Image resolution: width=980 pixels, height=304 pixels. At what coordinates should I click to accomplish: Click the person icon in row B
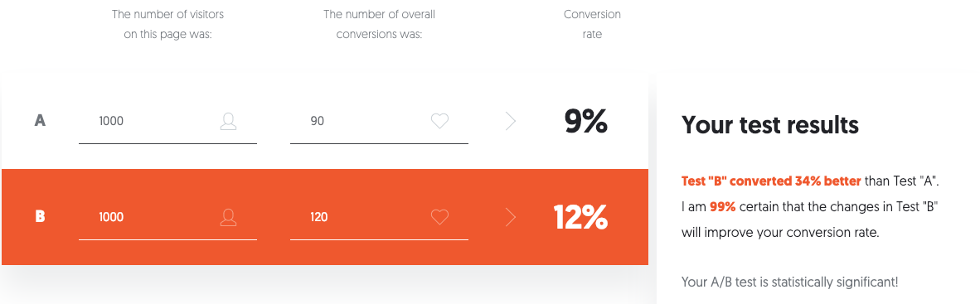click(229, 217)
